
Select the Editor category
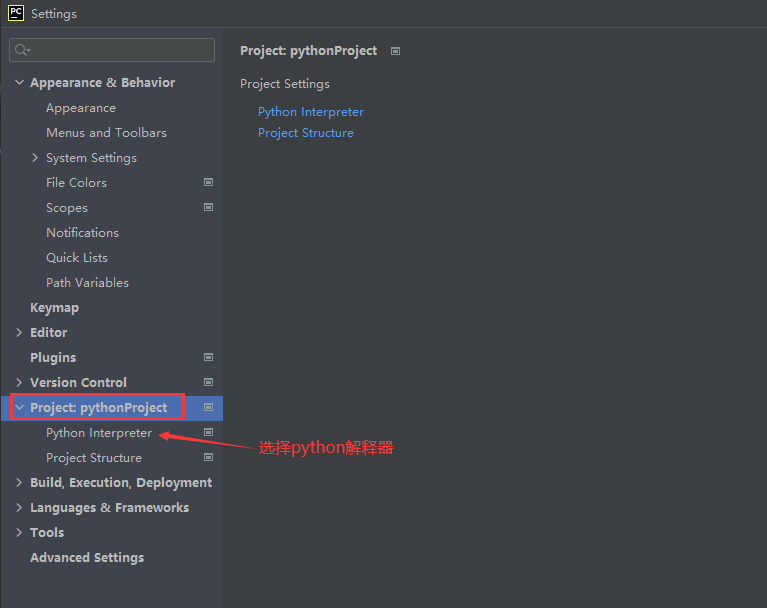pyautogui.click(x=48, y=333)
